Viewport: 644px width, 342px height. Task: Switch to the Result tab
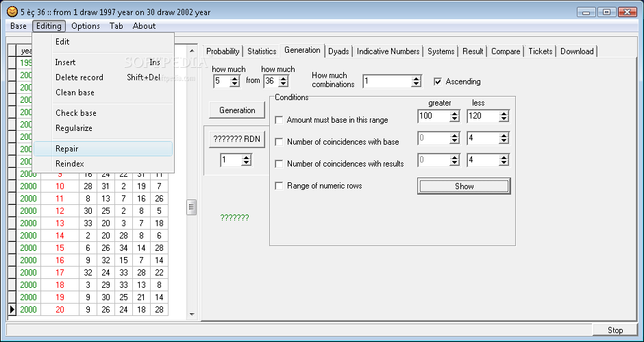[473, 51]
